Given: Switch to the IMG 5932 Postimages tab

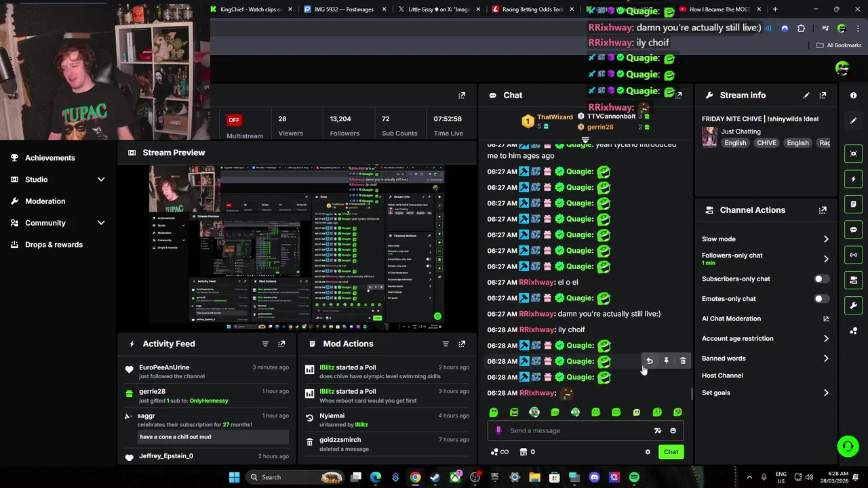Looking at the screenshot, I should (345, 9).
